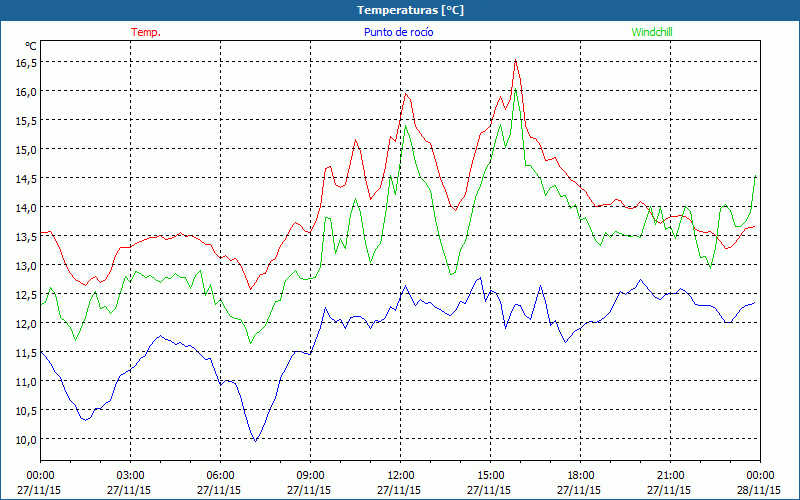Click the 09:00 time axis label
Viewport: 800px width, 500px height.
(310, 476)
